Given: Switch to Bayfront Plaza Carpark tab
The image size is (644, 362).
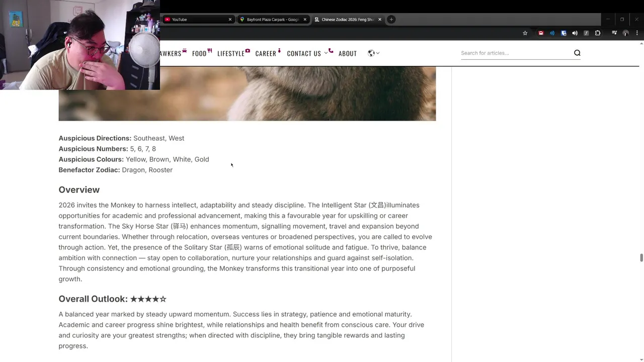Looking at the screenshot, I should [273, 20].
